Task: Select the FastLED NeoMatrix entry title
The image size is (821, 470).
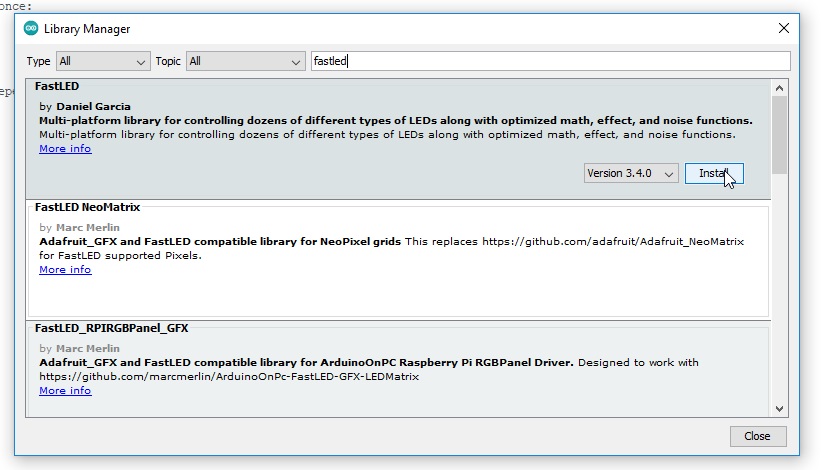Action: point(87,207)
